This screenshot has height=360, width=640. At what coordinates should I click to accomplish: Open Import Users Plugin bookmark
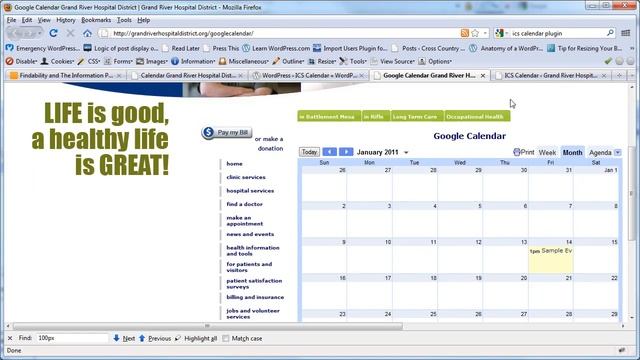point(350,48)
